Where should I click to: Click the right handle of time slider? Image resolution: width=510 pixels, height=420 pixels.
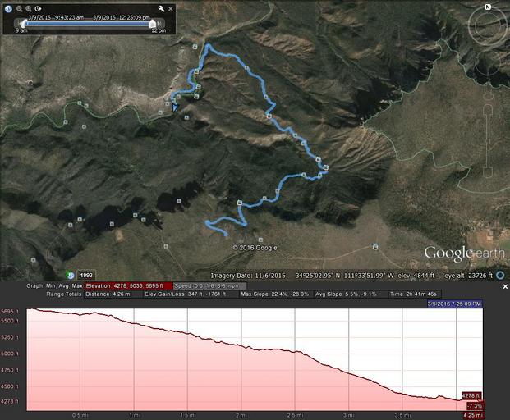[x=152, y=25]
